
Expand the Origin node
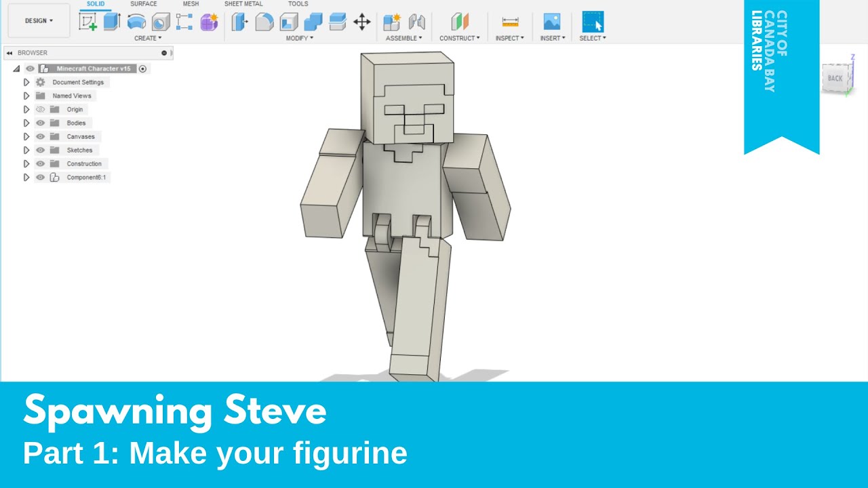pos(26,109)
